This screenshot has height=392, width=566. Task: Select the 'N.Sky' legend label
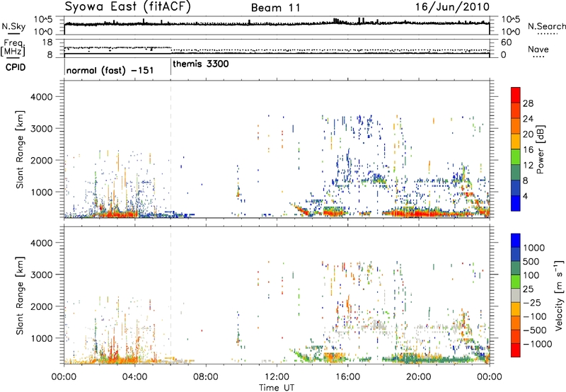point(13,26)
